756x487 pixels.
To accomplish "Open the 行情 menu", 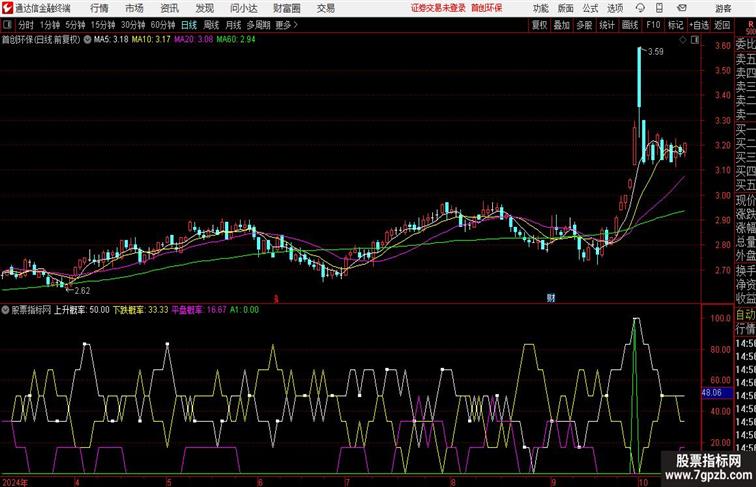I will point(99,8).
